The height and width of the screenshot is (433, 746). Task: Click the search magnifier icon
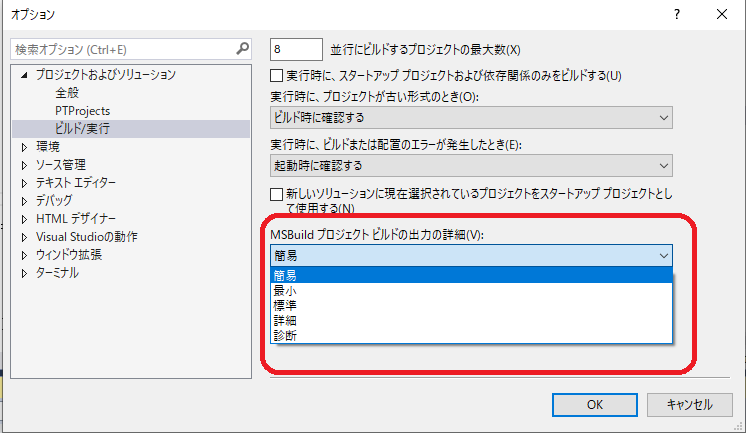point(242,48)
